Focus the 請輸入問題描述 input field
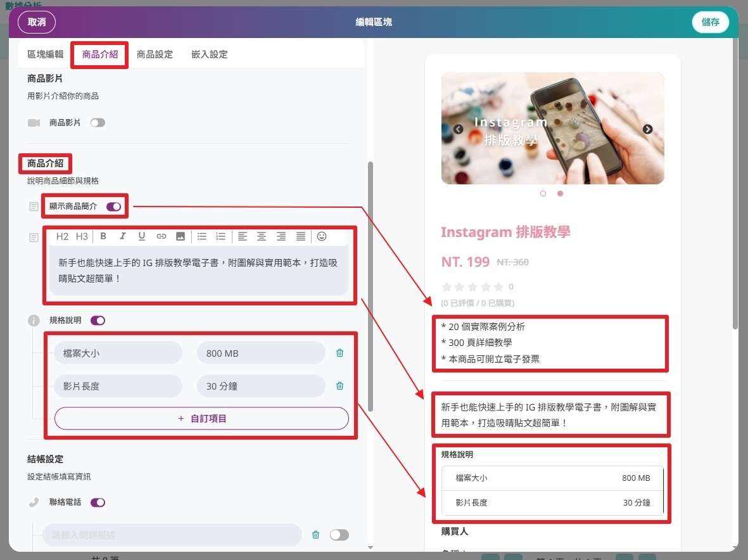The width and height of the screenshot is (748, 560). point(172,535)
